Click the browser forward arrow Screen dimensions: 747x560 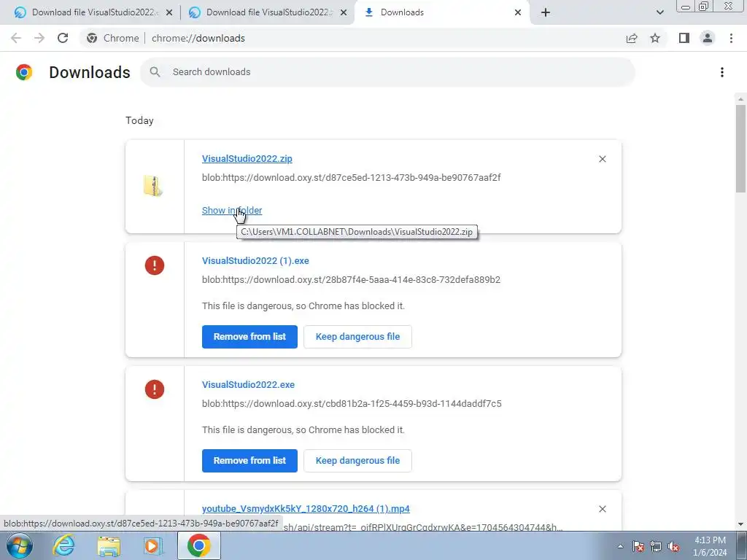(x=39, y=38)
